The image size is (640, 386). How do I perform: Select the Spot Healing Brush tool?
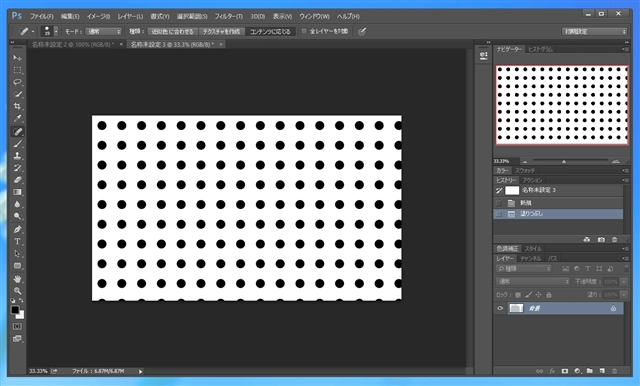pyautogui.click(x=17, y=131)
